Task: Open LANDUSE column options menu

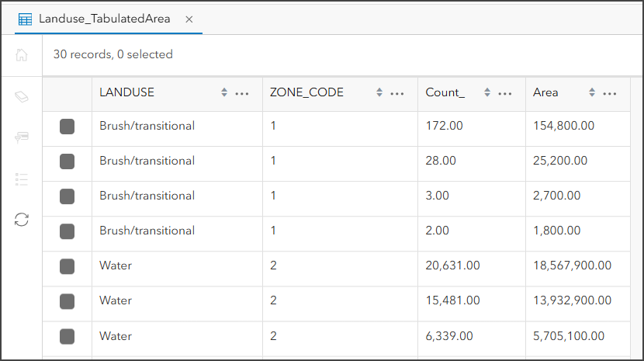Action: point(242,93)
